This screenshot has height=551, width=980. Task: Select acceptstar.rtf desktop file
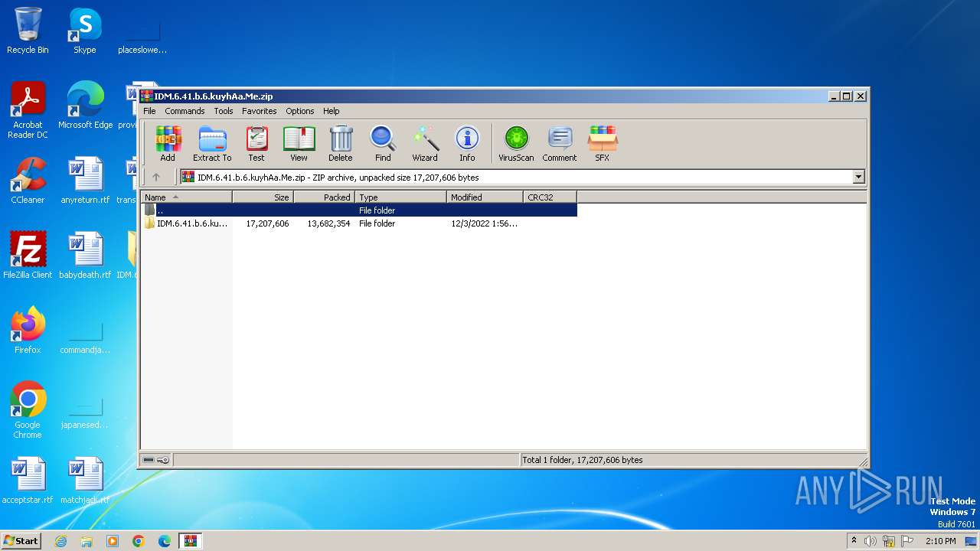tap(28, 481)
